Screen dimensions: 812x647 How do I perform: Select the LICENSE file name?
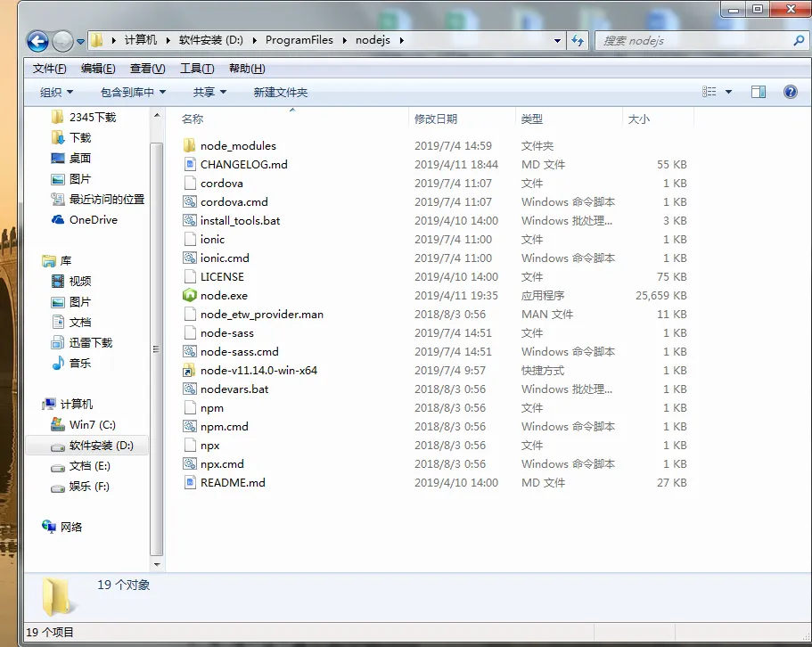pos(222,277)
